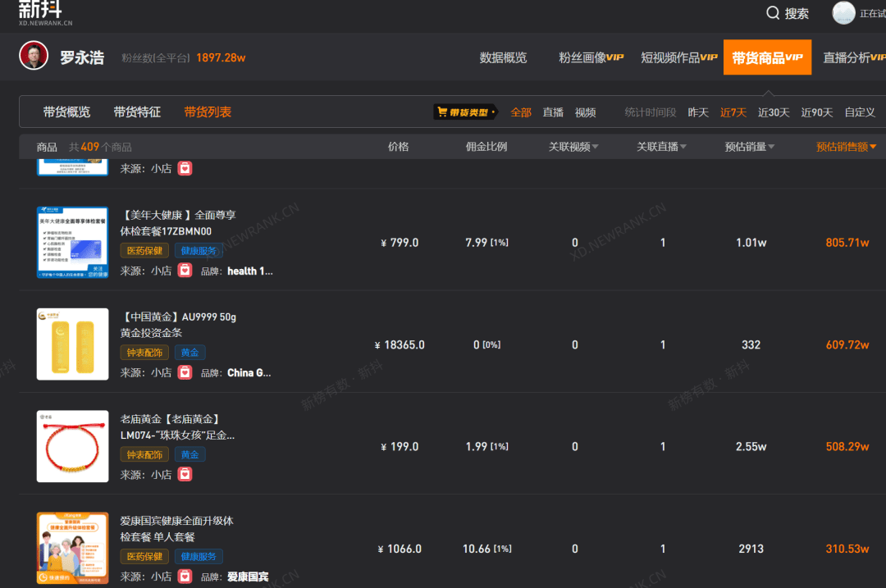Sort by 预估销量 column
886x588 pixels.
(x=750, y=147)
